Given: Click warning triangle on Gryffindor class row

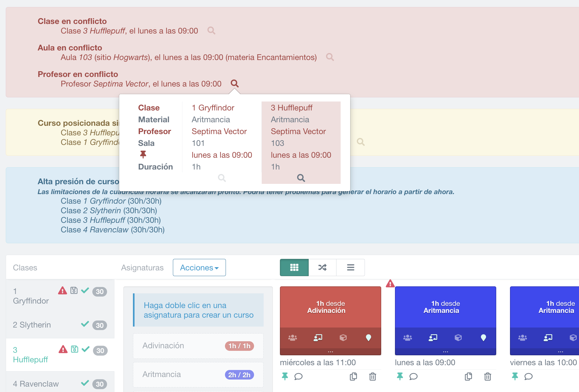Looking at the screenshot, I should (62, 290).
